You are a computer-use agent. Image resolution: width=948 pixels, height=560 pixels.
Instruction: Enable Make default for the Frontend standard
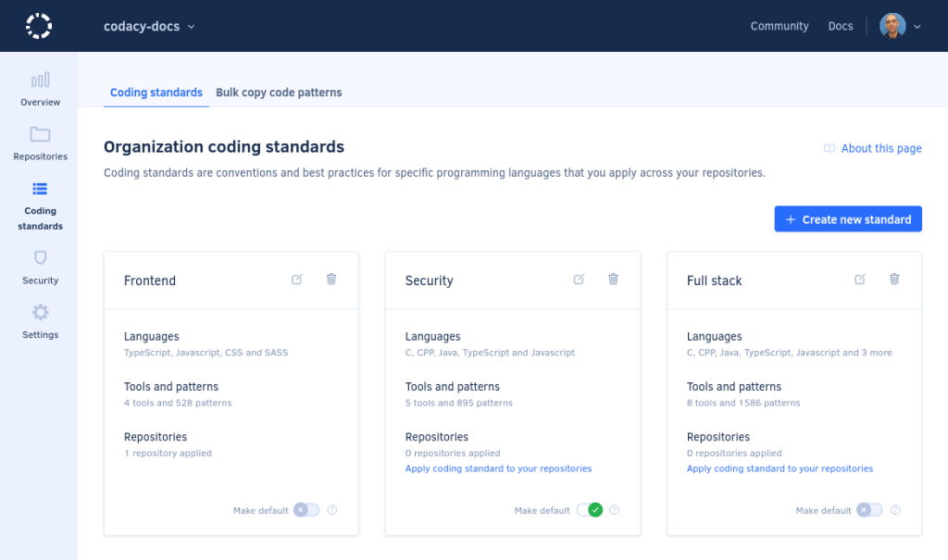306,510
